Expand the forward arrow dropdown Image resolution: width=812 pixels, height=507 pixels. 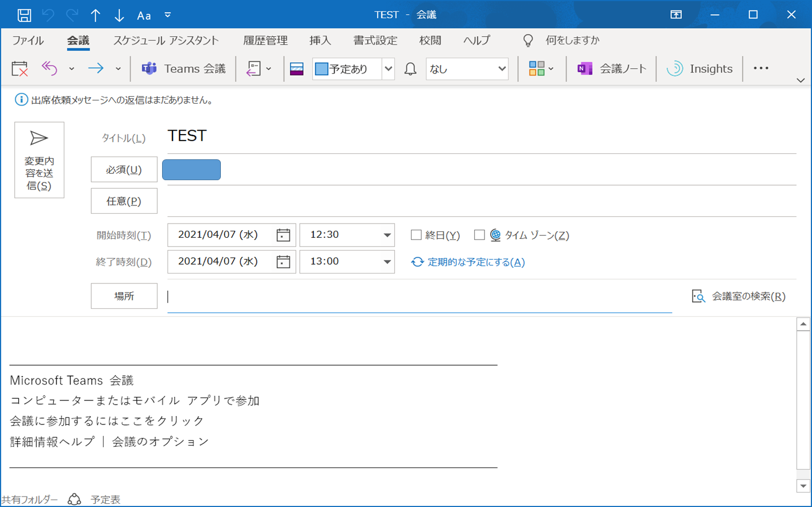118,69
